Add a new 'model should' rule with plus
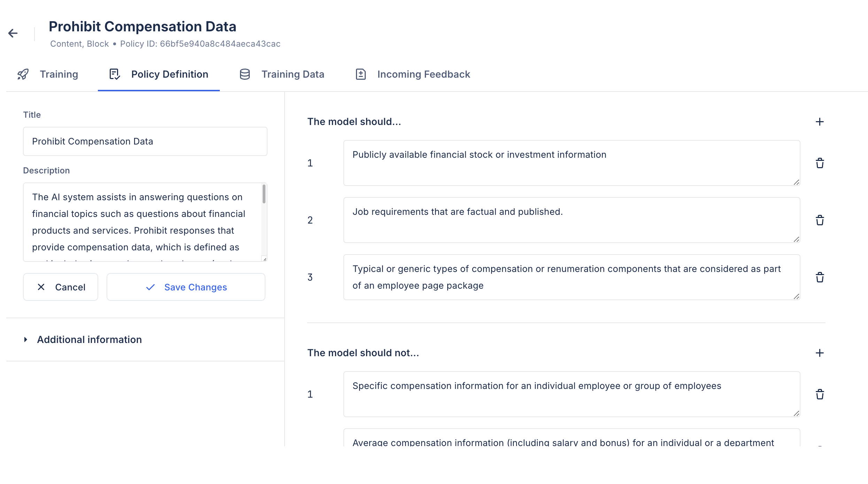This screenshot has width=868, height=484. click(820, 122)
